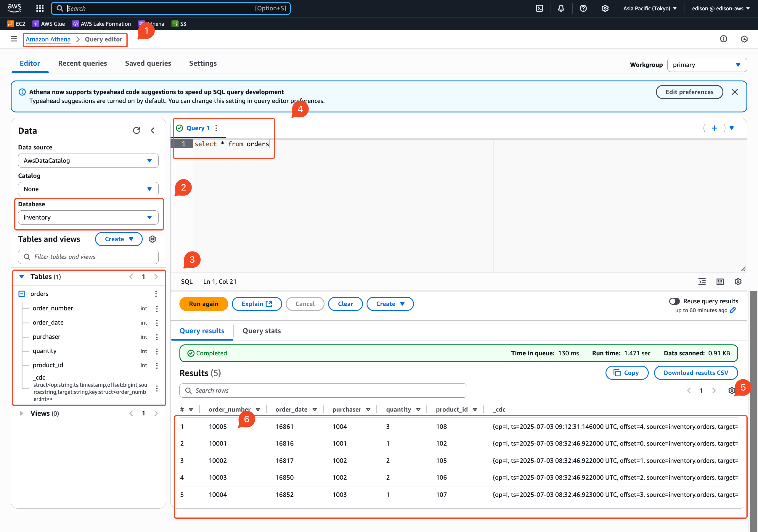Click the page vertical scrollbar
The height and width of the screenshot is (532, 758).
coord(753,411)
